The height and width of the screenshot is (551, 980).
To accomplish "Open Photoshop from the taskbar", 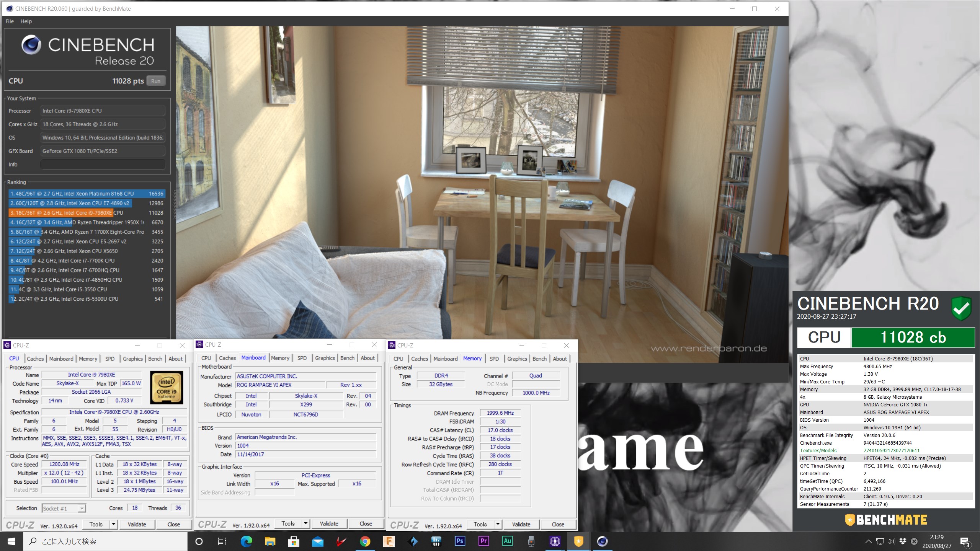I will click(x=460, y=541).
